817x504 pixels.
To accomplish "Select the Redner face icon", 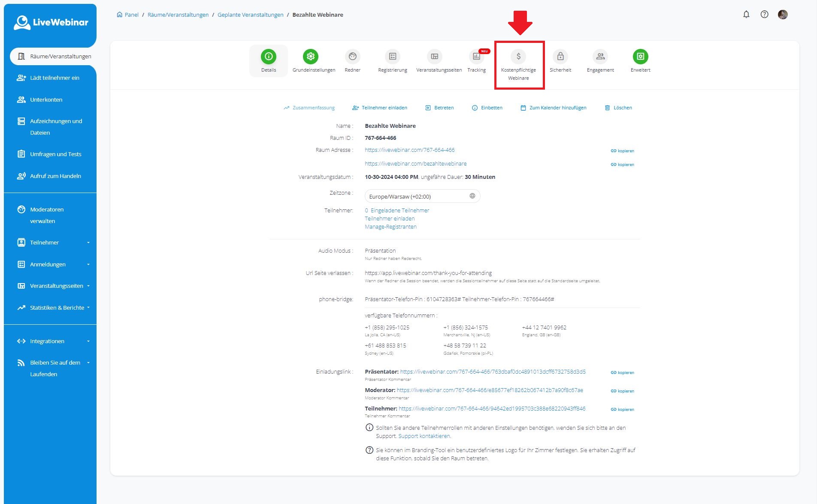I will pyautogui.click(x=352, y=57).
